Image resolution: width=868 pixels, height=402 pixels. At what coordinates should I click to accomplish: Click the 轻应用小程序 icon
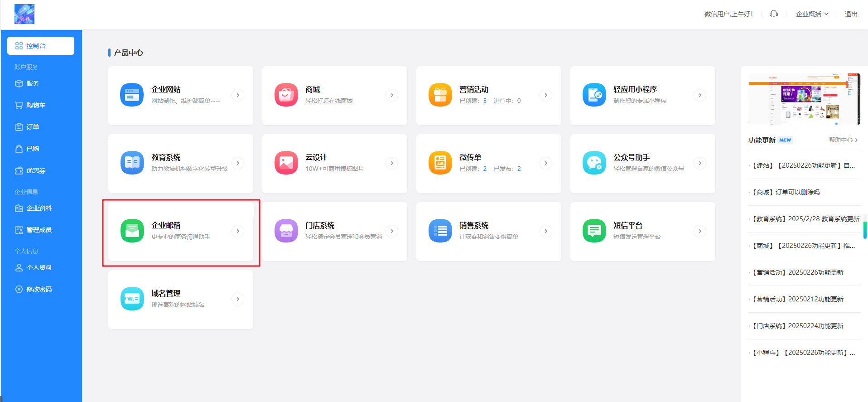coord(594,95)
